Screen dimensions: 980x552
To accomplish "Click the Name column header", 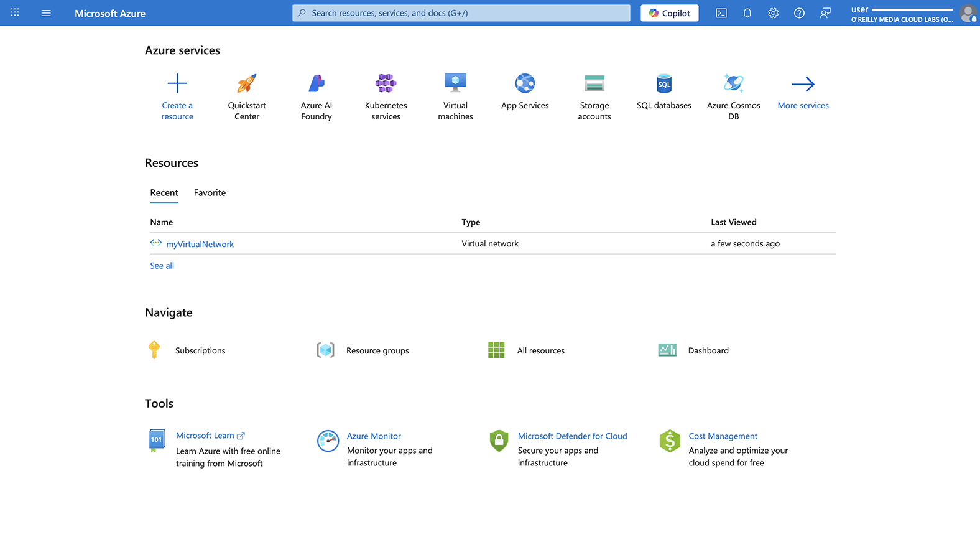I will tap(162, 222).
